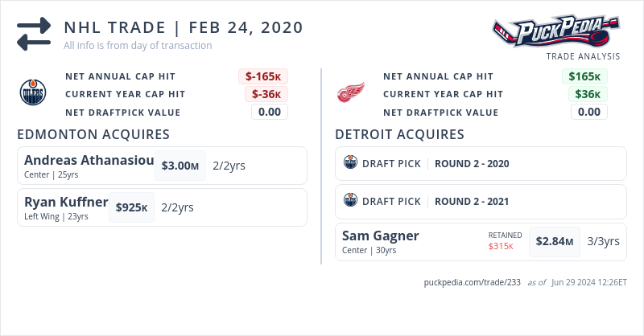Click Athanasiou's $3.00M cap hit box
This screenshot has height=336, width=644.
(x=180, y=166)
